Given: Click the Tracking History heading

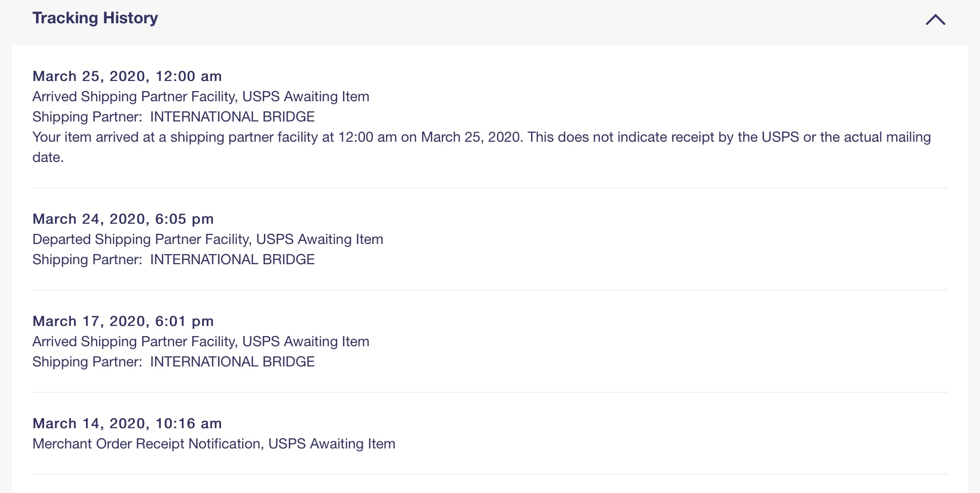Looking at the screenshot, I should click(x=95, y=18).
